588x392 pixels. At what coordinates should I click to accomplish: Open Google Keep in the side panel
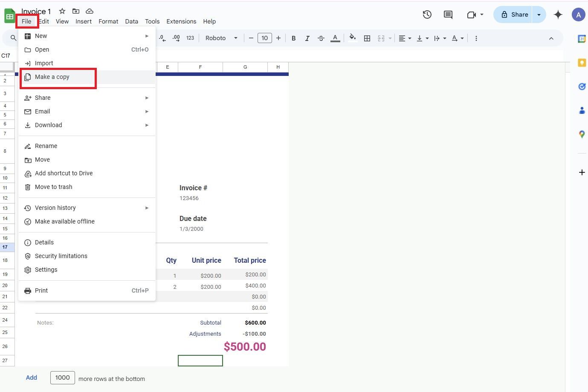[x=582, y=62]
